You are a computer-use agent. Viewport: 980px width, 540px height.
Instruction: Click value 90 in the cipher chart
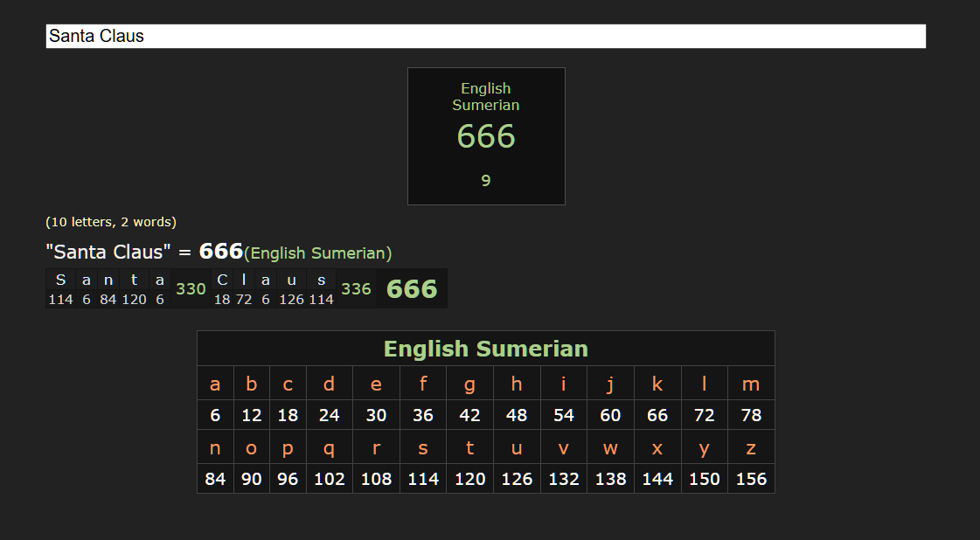pos(251,479)
